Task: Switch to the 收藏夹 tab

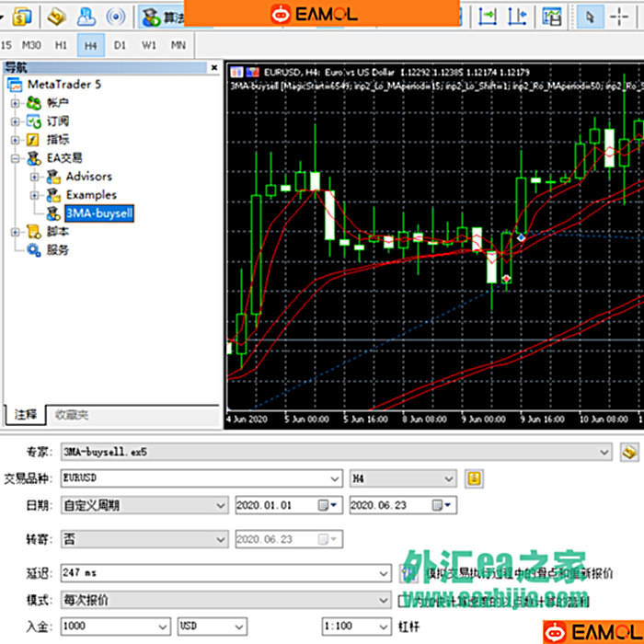Action: [72, 415]
